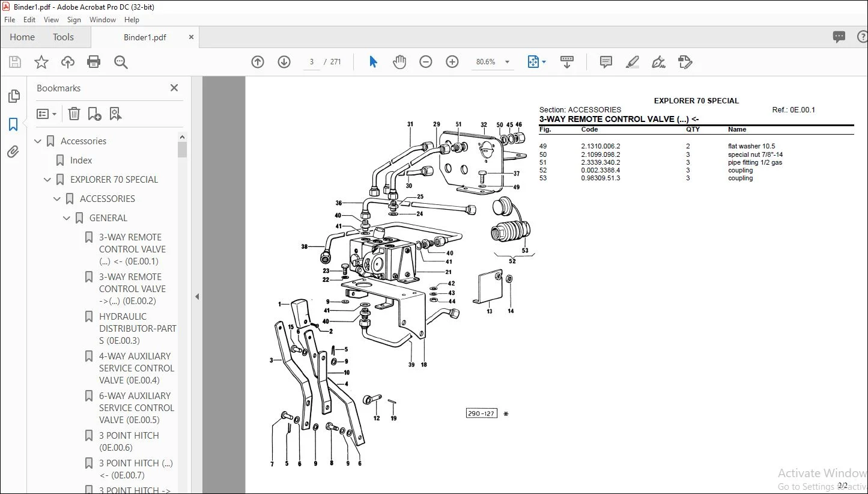
Task: Click the find bookmark icon
Action: coord(115,114)
